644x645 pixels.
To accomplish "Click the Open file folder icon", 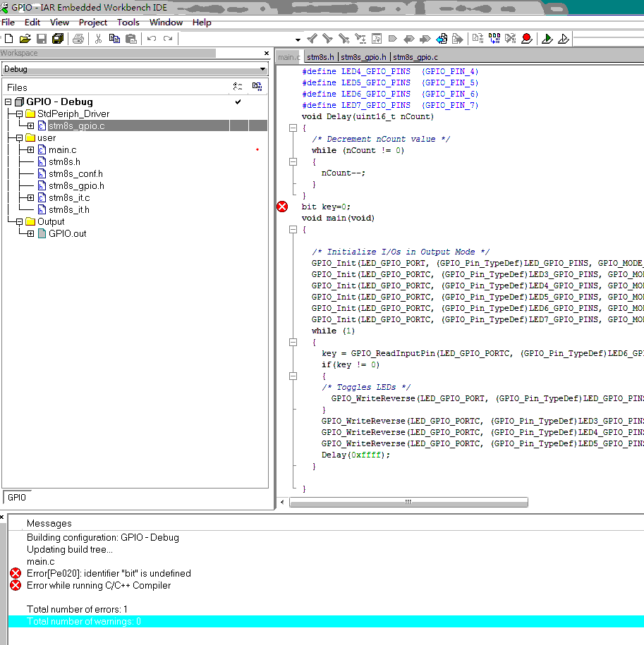I will (x=25, y=39).
